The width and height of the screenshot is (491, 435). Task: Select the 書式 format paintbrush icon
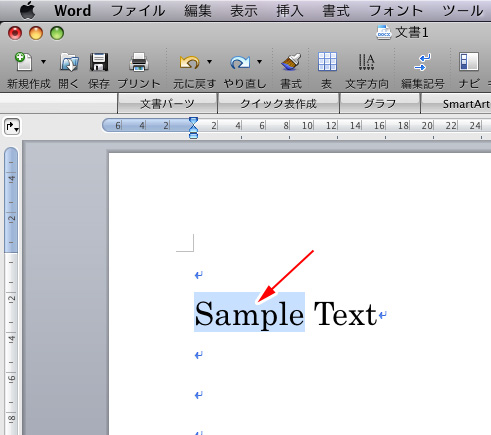click(291, 62)
